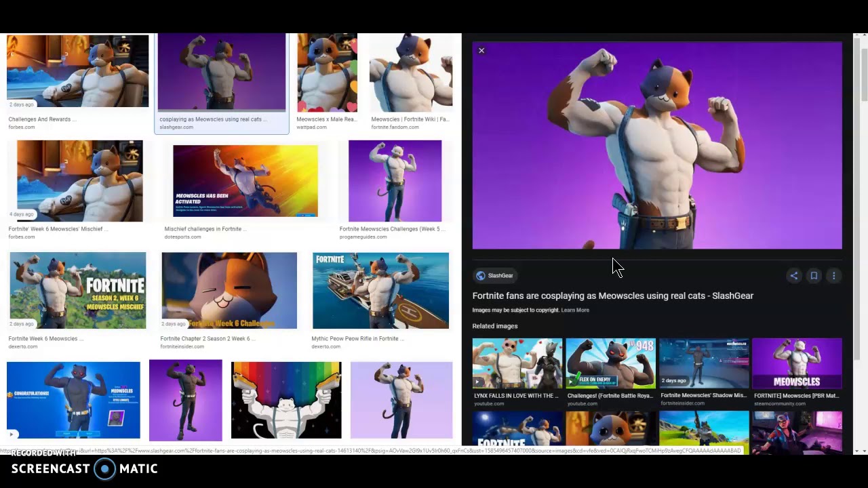The height and width of the screenshot is (488, 868).
Task: Open the SlashGear Meowscles cosplay article title
Action: (x=612, y=296)
